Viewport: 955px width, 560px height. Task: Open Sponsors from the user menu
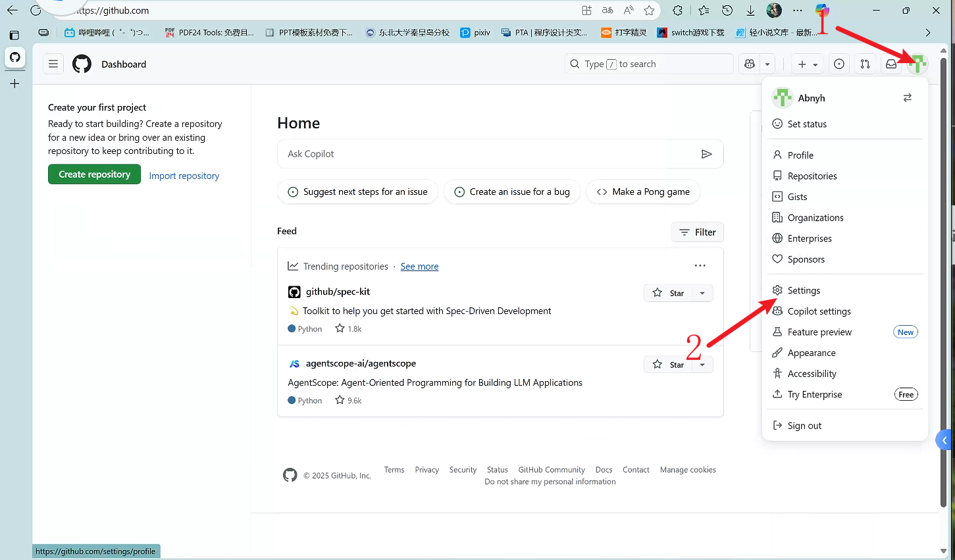pos(845,259)
